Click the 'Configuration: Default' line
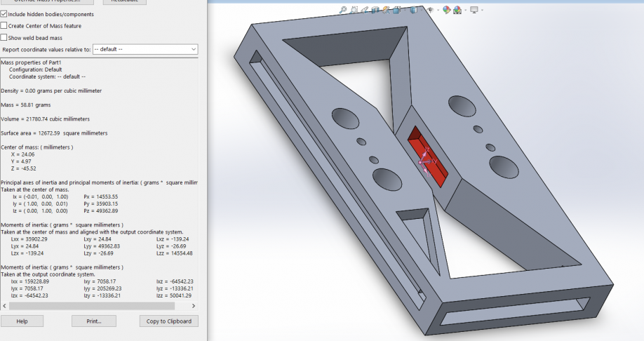 click(35, 69)
